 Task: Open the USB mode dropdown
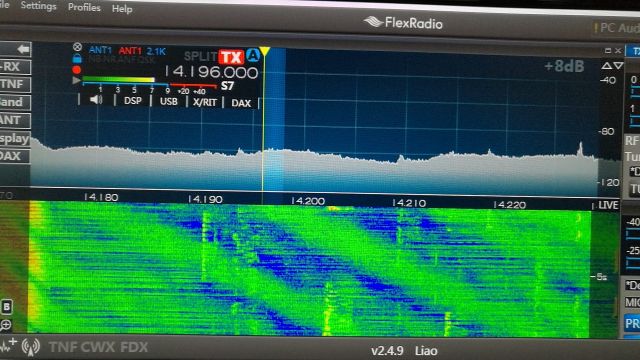tap(169, 101)
